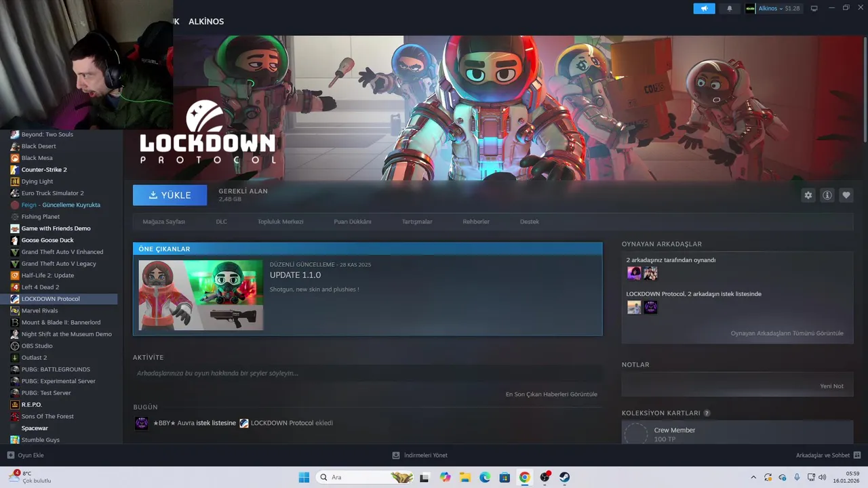Open the Mağaza Sayfası tab
The height and width of the screenshot is (488, 868).
163,222
